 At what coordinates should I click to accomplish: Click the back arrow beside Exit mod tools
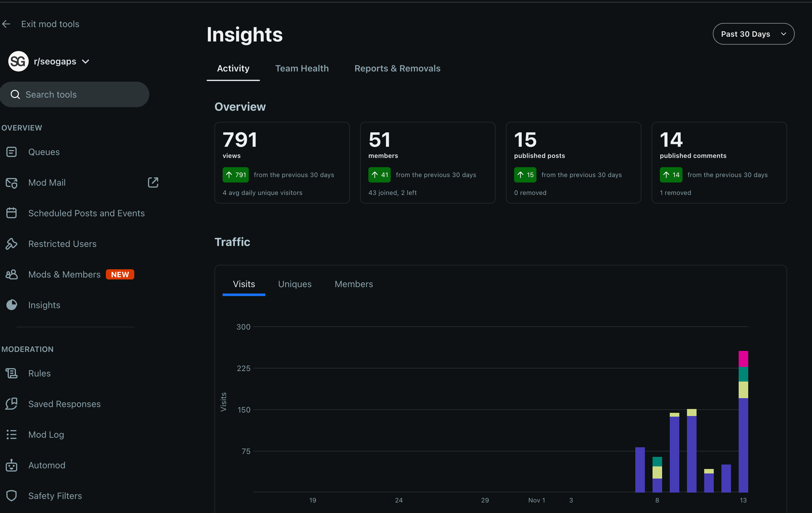(x=6, y=24)
